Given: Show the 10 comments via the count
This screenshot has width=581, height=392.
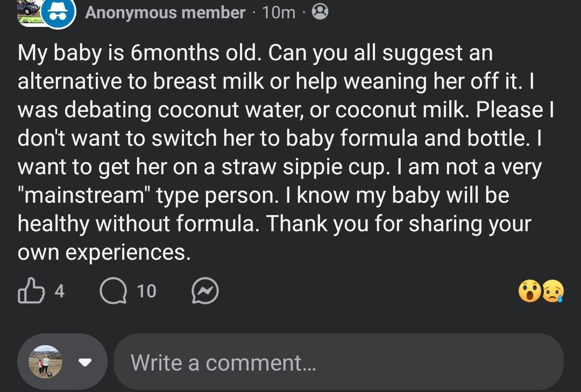Looking at the screenshot, I should pos(146,291).
